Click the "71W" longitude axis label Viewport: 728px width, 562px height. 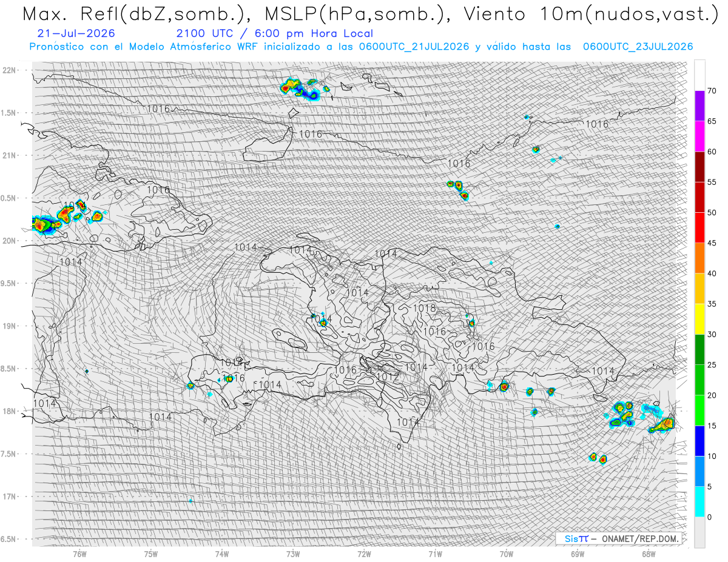(x=435, y=554)
